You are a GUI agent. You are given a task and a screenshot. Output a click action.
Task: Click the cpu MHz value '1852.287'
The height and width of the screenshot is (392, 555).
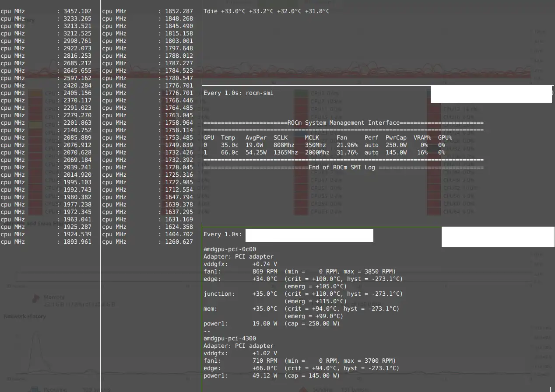[179, 11]
